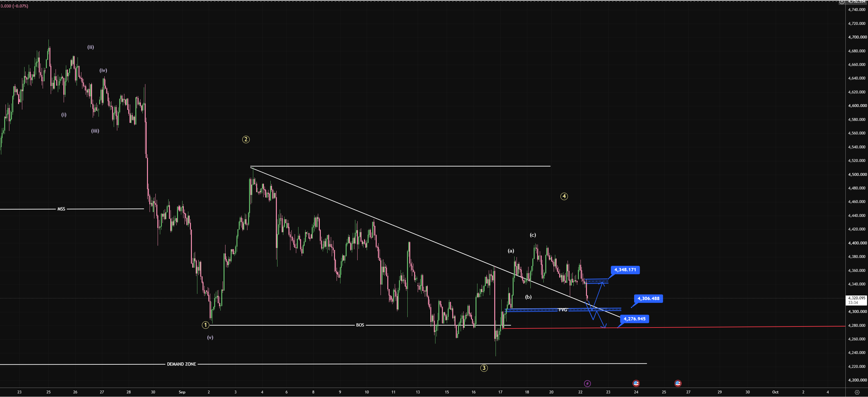Click the 33:34 countdown timer
This screenshot has width=868, height=397.
pos(853,303)
